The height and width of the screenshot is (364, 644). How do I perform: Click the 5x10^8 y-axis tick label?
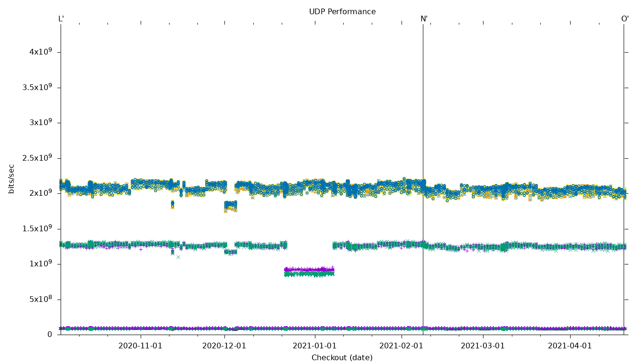41,299
